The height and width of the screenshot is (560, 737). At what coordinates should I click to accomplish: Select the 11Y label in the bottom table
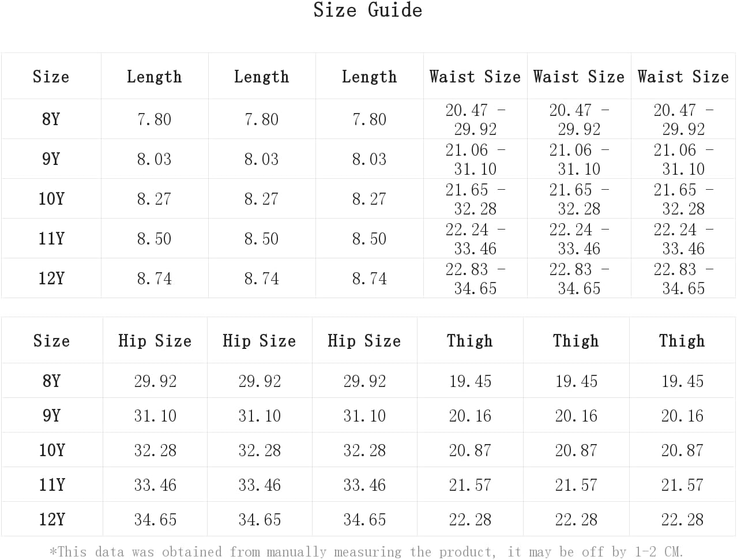coord(52,484)
